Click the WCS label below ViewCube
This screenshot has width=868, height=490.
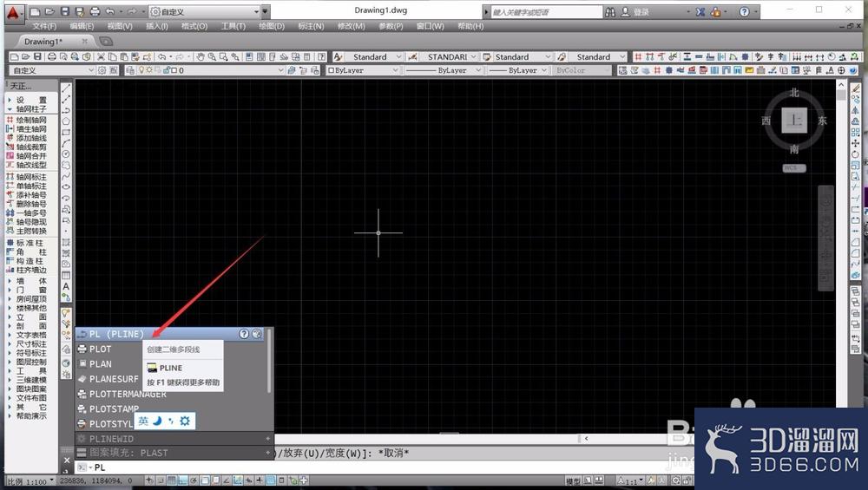794,167
